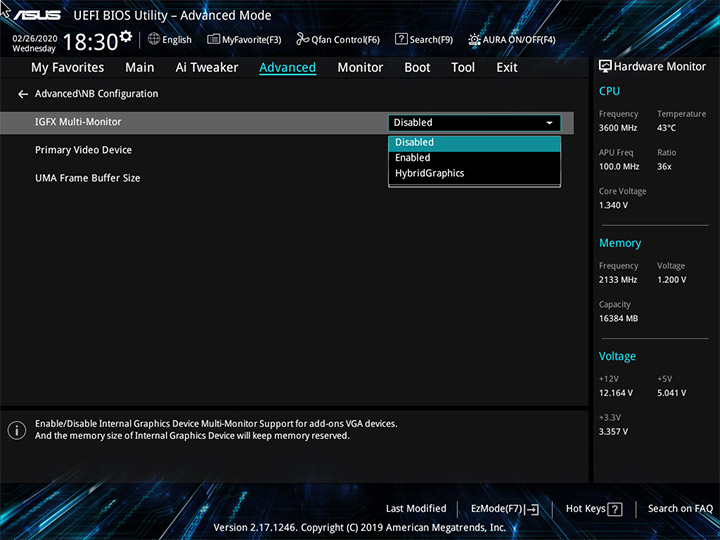Image resolution: width=720 pixels, height=540 pixels.
Task: Click CPU frequency value 3600 MHz
Action: (x=618, y=128)
